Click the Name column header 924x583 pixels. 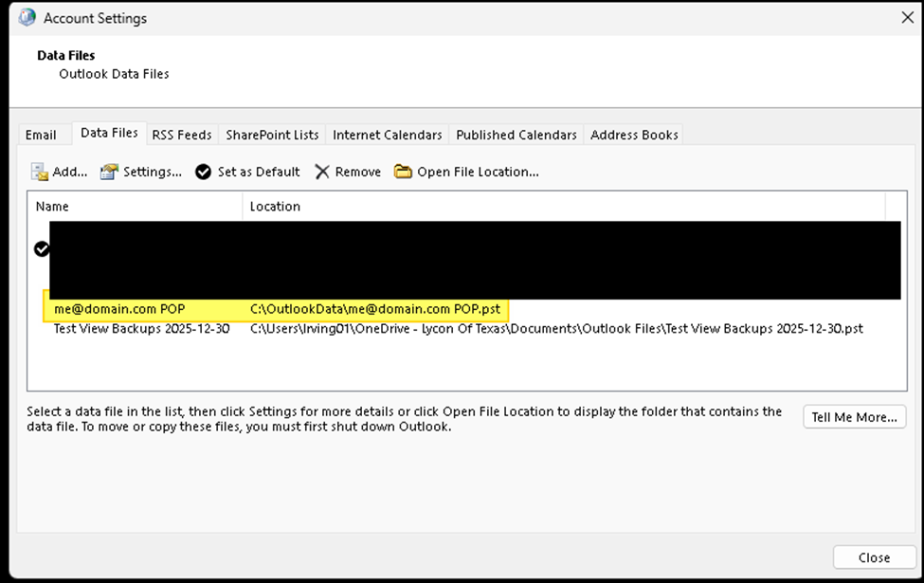[x=135, y=207]
